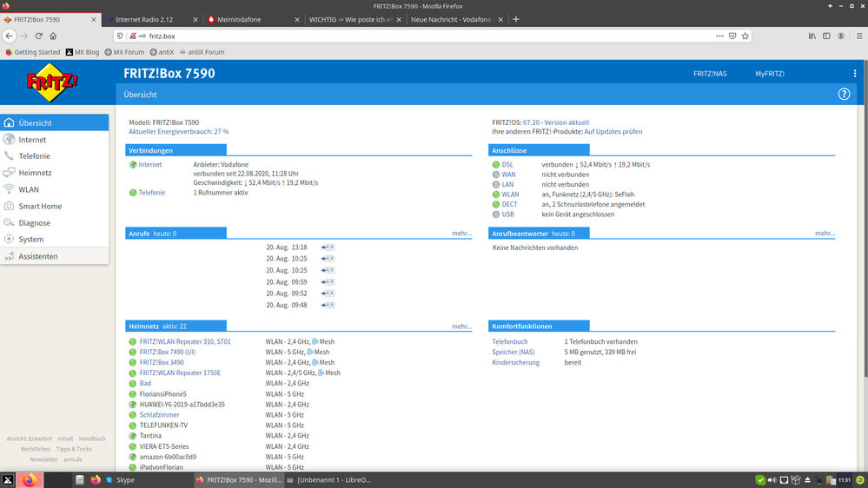
Task: Bookmark this page with the star icon
Action: [x=745, y=36]
